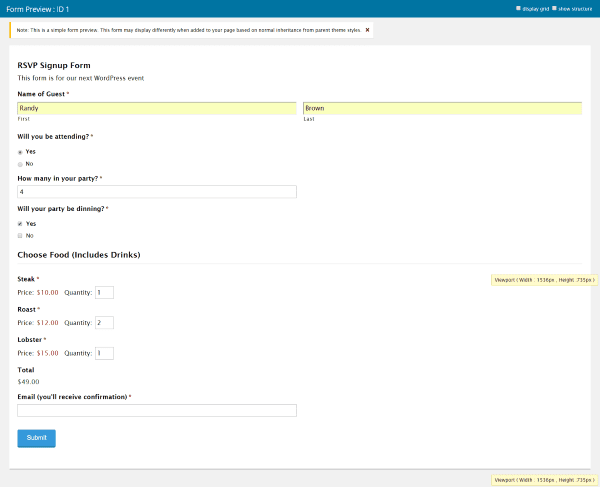This screenshot has width=600, height=487.
Task: Click the Steak quantity box
Action: (x=104, y=293)
